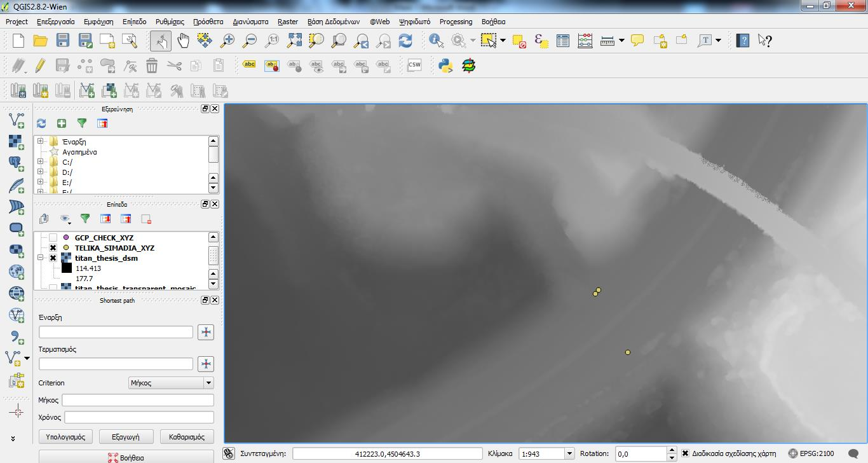The image size is (868, 463).
Task: Click the filter legend funnel in layers panel
Action: [x=85, y=219]
